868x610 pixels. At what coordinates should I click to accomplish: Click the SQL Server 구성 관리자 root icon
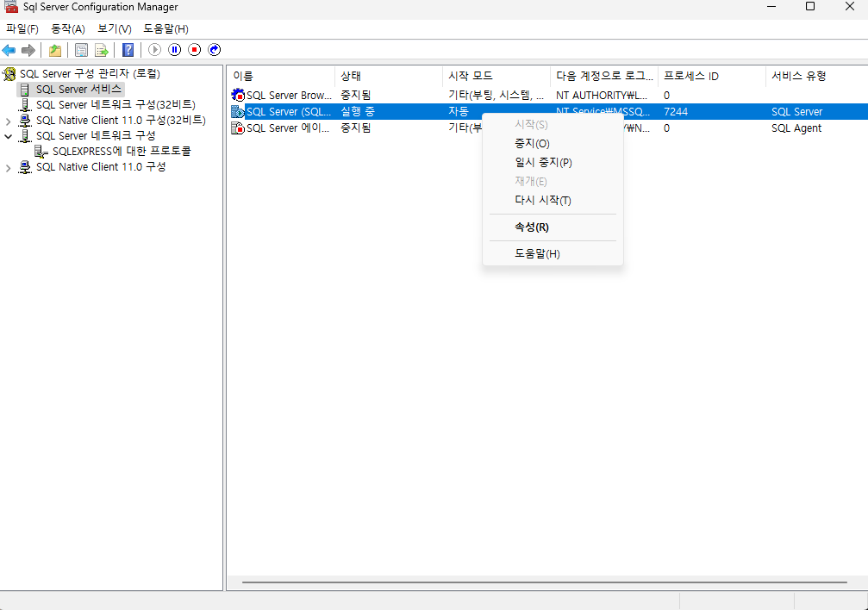9,73
